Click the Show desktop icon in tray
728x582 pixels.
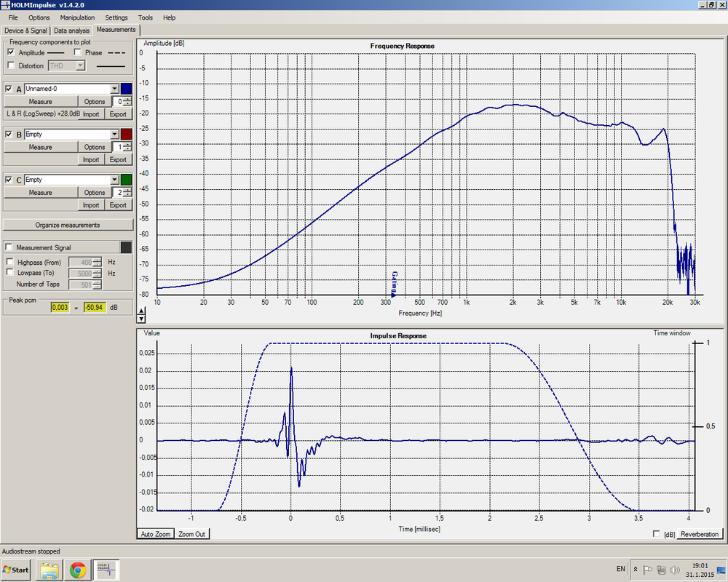coord(721,570)
